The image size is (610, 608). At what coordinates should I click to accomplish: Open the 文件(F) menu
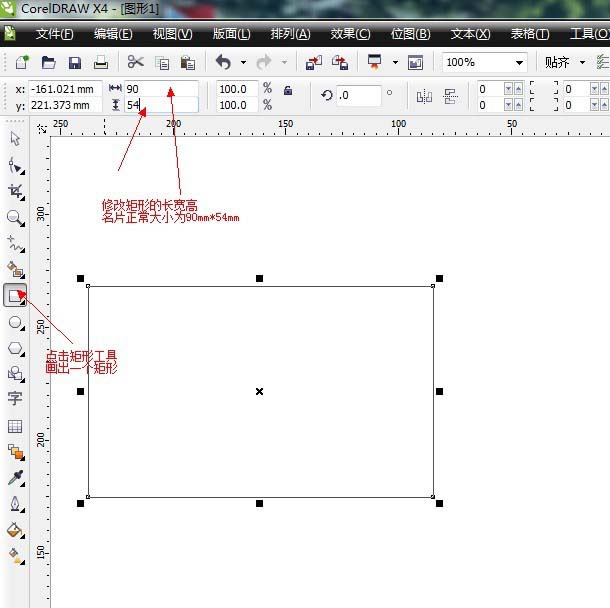pyautogui.click(x=54, y=34)
